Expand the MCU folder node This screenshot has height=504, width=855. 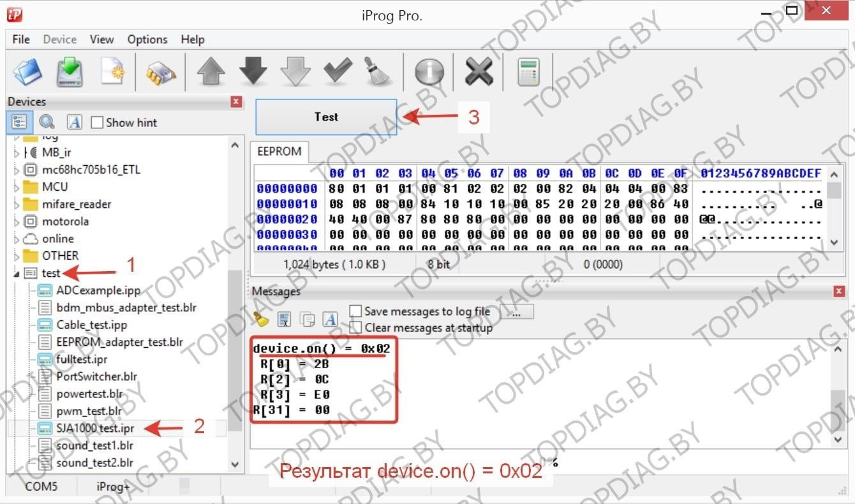pos(17,188)
